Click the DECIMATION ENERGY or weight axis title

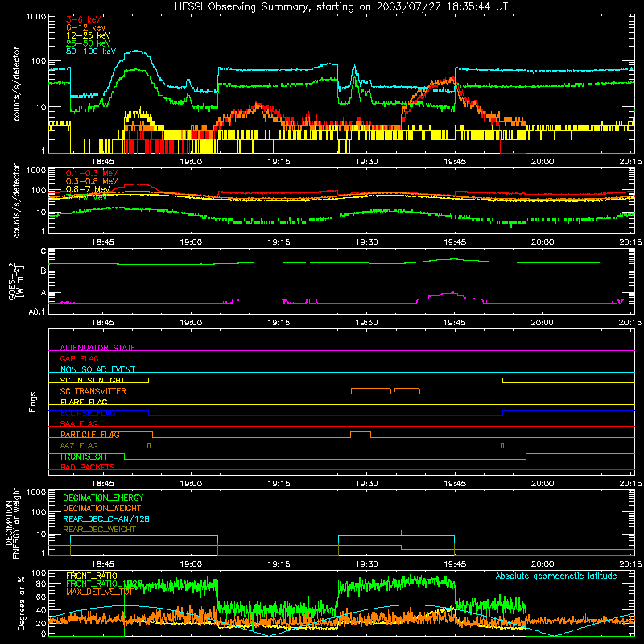click(12, 523)
